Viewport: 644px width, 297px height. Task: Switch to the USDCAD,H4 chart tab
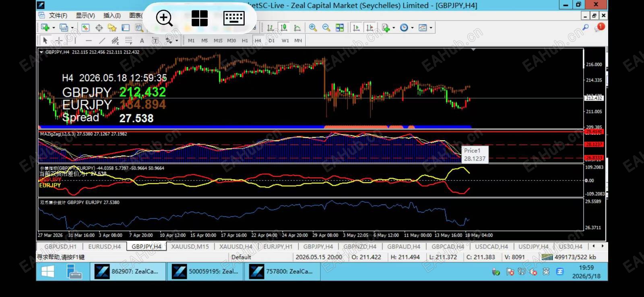point(491,246)
